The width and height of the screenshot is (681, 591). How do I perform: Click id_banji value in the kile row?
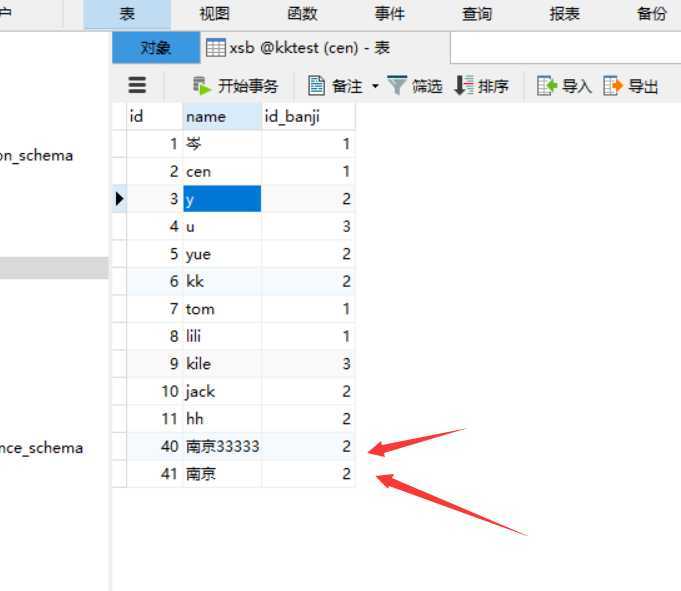tap(308, 363)
